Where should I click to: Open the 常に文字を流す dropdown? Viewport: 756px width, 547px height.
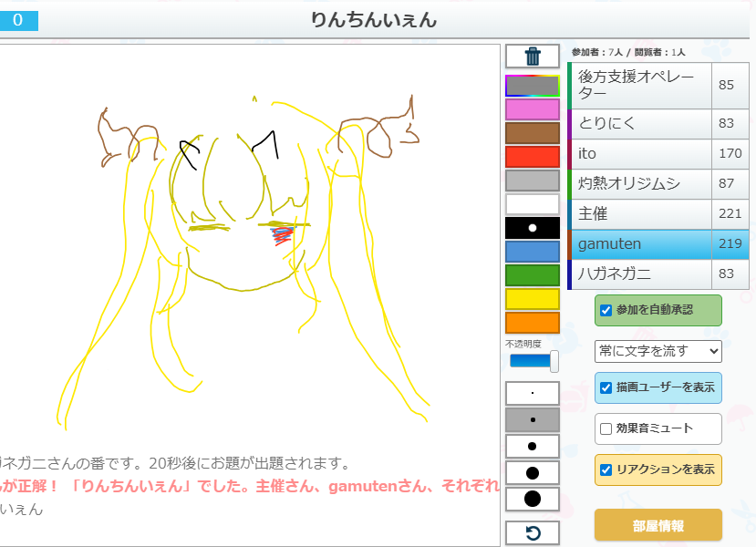[658, 350]
